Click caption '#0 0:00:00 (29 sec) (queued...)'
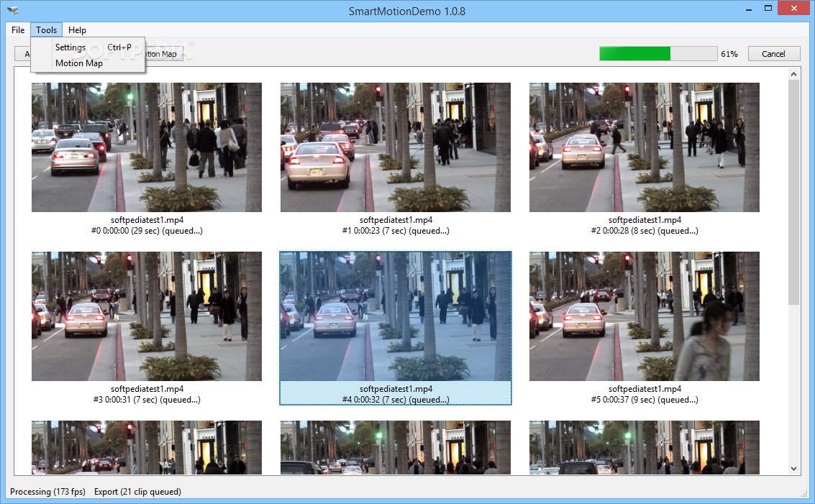 pyautogui.click(x=147, y=231)
